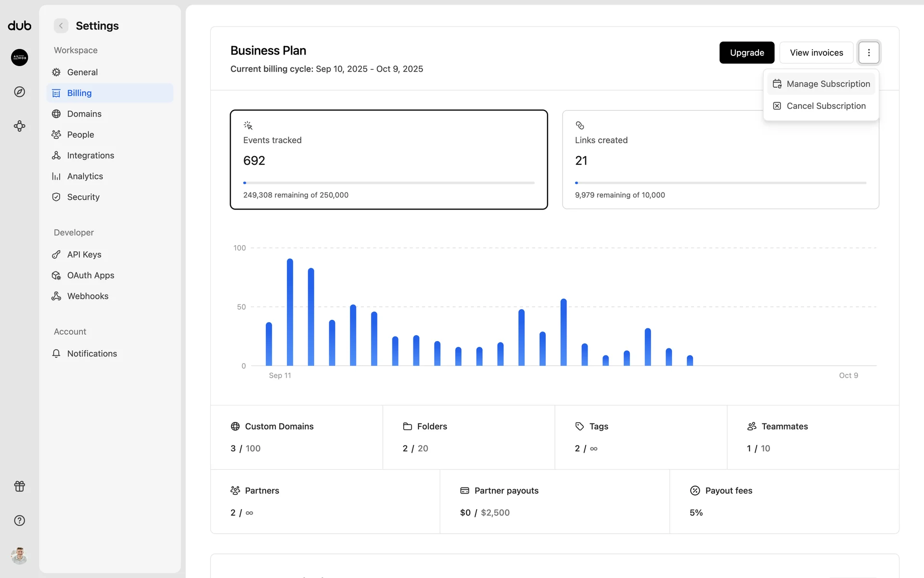
Task: Click the Upgrade button
Action: (x=746, y=53)
